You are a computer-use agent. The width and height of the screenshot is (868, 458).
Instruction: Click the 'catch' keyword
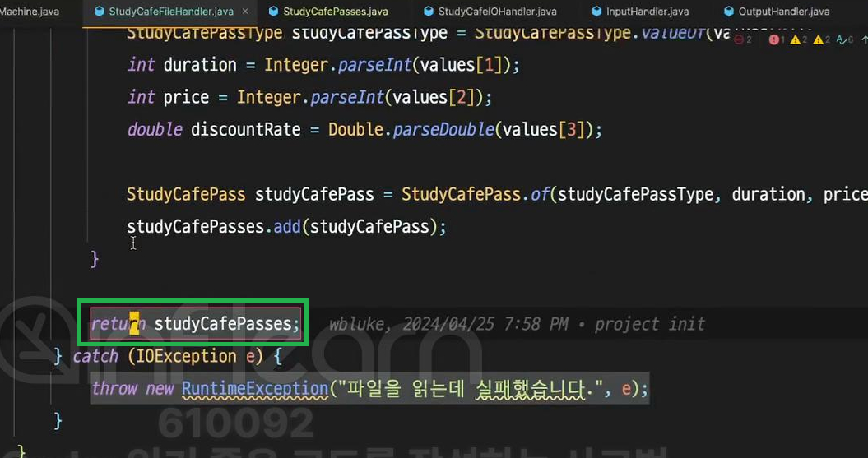pos(95,356)
